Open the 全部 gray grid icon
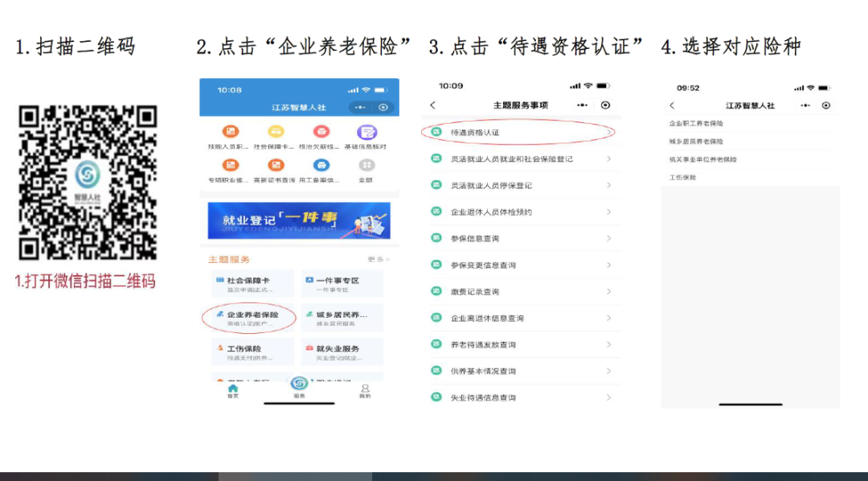 (x=366, y=165)
